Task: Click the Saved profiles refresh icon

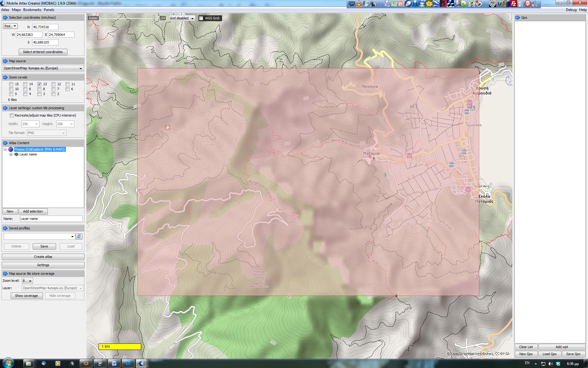Action: (79, 236)
